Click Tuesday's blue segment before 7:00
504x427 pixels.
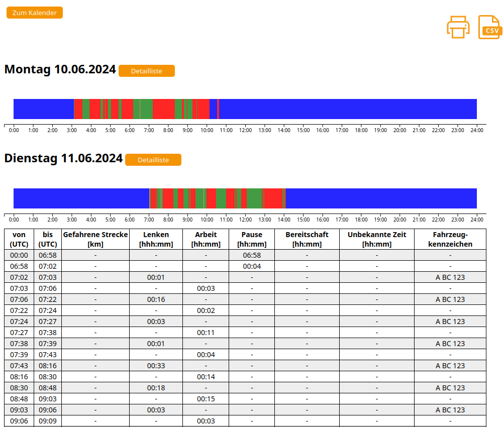click(x=80, y=198)
